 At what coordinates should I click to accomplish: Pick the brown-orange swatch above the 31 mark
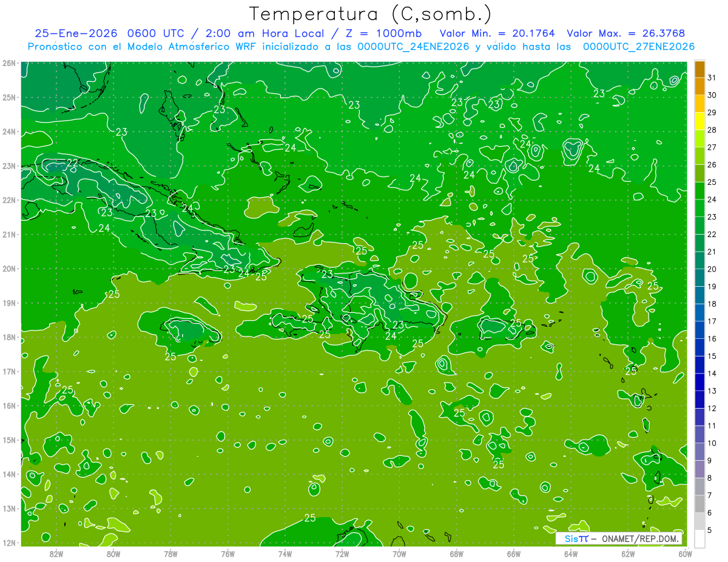coord(699,69)
